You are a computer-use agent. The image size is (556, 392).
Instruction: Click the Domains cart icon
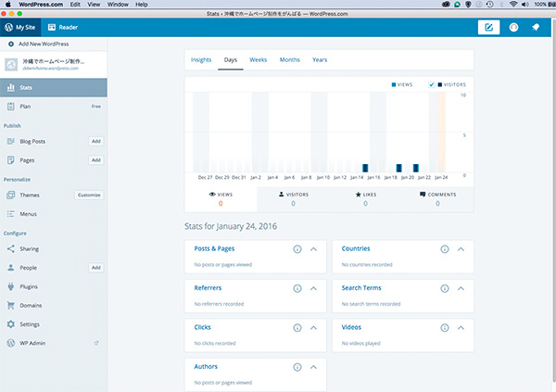11,305
